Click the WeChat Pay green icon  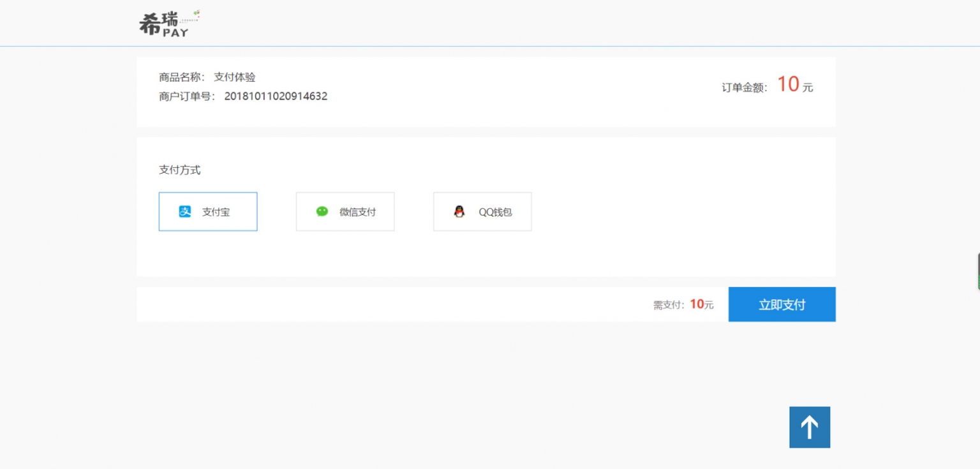pyautogui.click(x=322, y=212)
